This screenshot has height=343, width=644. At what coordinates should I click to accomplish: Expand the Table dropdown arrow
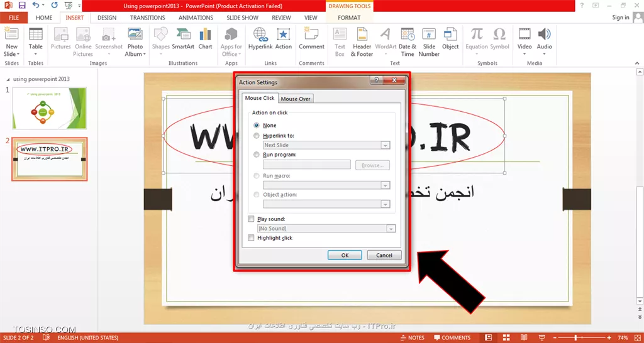(x=36, y=54)
